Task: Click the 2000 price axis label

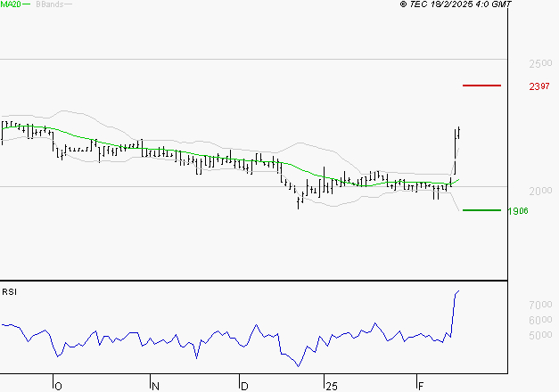Action: 540,191
